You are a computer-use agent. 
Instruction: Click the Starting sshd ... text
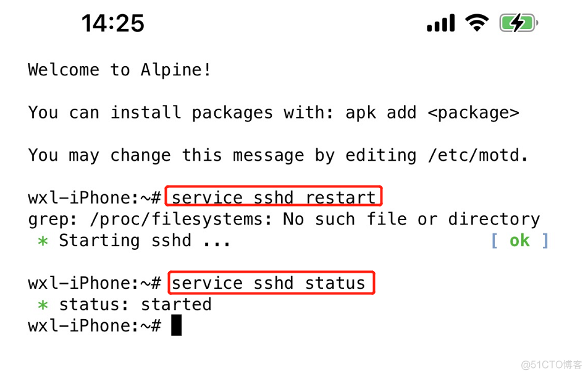click(x=145, y=241)
